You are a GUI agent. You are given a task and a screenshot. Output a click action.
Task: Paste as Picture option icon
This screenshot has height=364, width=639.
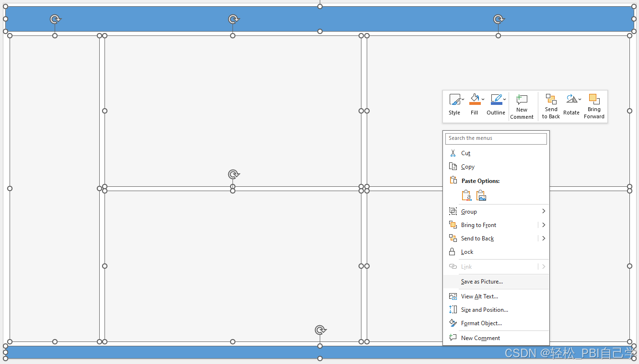click(481, 195)
